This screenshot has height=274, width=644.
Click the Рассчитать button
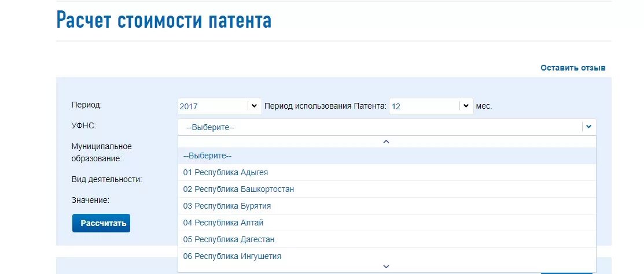101,223
